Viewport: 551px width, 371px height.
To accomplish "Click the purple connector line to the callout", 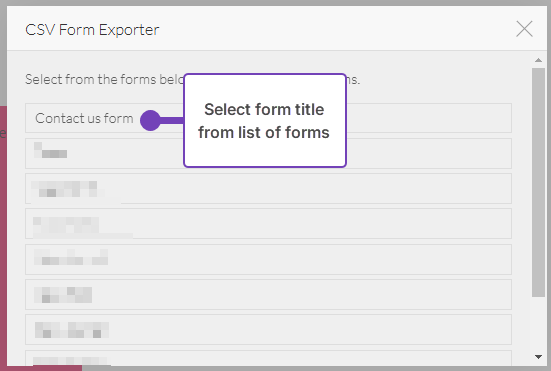I will pyautogui.click(x=172, y=121).
